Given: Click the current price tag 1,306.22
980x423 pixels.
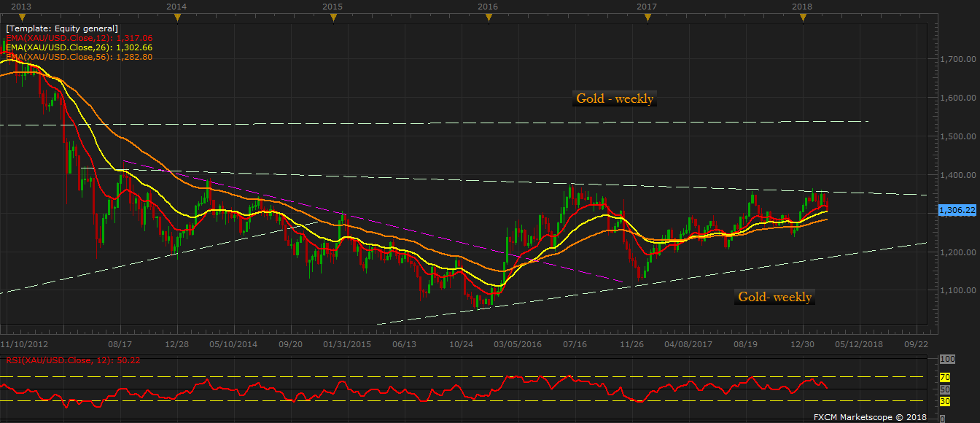Looking at the screenshot, I should tap(955, 210).
